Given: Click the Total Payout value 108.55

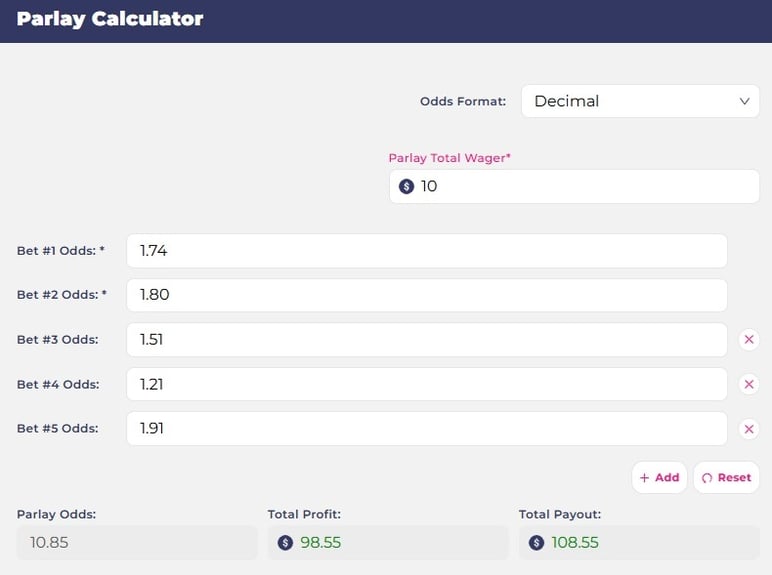Looking at the screenshot, I should pyautogui.click(x=575, y=543).
